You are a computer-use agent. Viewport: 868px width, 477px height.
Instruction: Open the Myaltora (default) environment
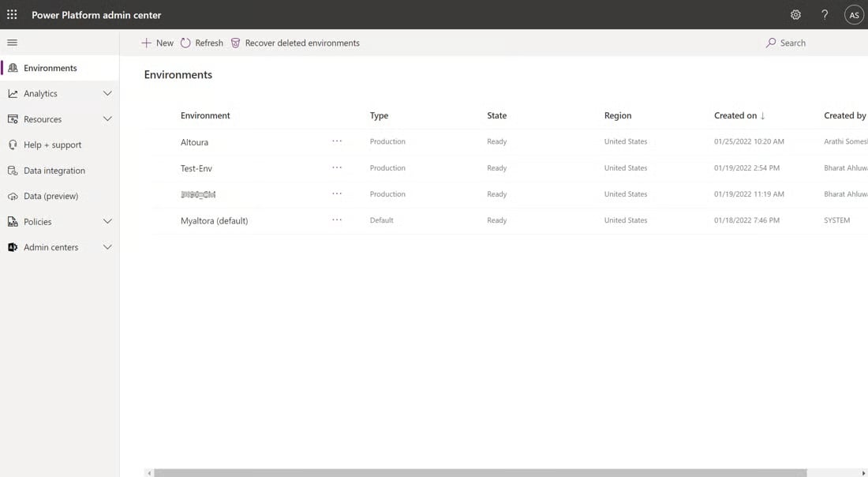tap(214, 220)
